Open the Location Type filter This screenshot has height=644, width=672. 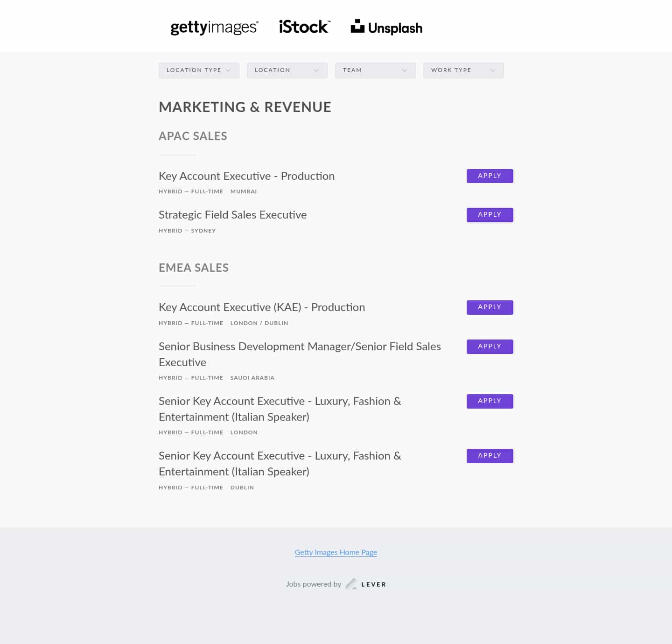point(199,70)
